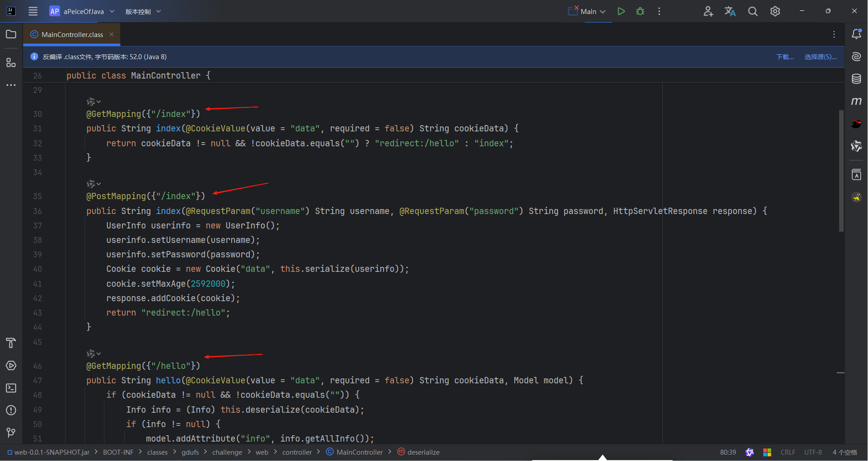Click the colorful windows icon in status bar

click(x=767, y=452)
